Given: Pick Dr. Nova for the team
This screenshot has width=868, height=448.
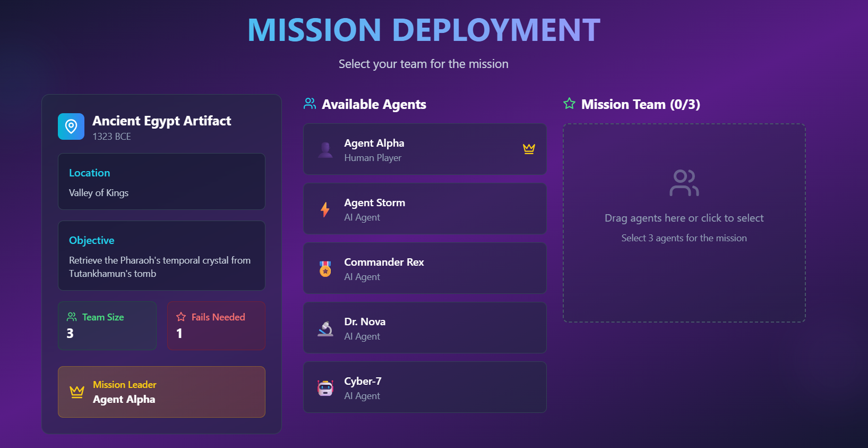Looking at the screenshot, I should coord(425,328).
